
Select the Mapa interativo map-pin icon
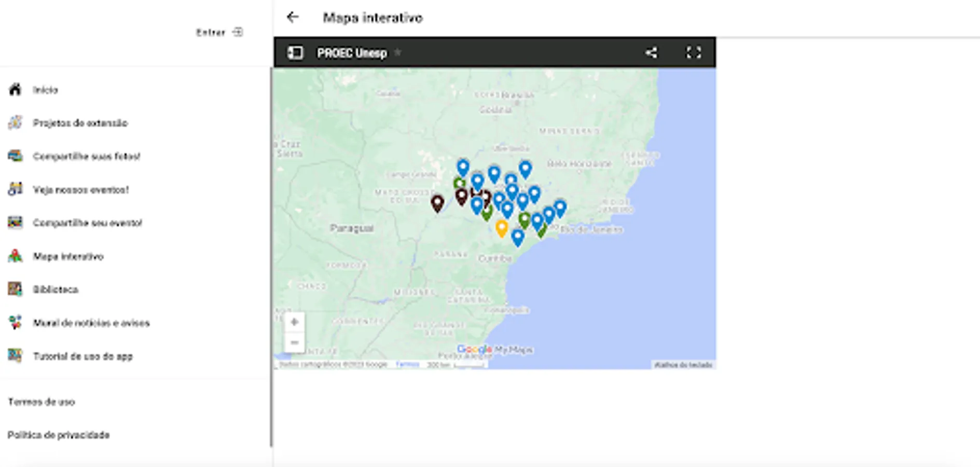[x=15, y=256]
